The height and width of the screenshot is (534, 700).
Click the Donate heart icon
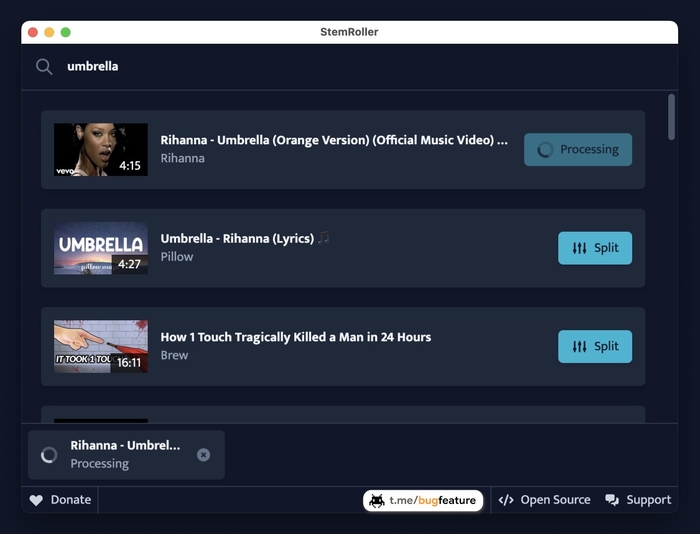click(x=36, y=501)
